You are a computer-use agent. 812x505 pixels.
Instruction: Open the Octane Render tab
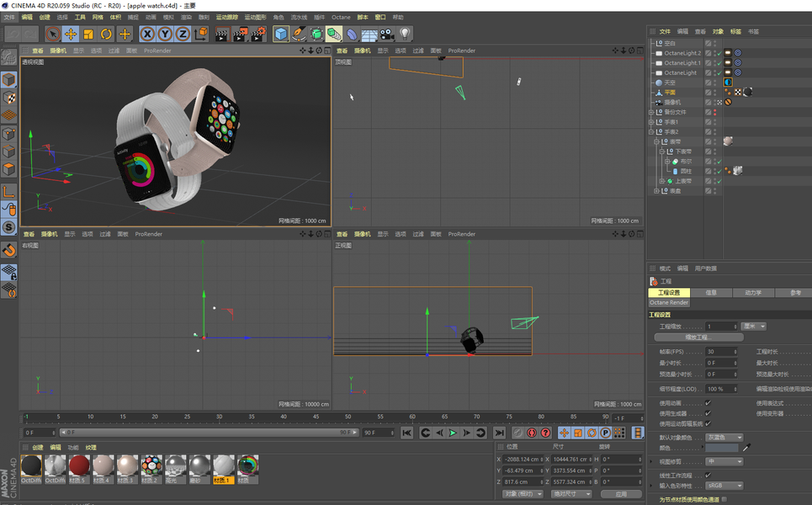point(669,302)
